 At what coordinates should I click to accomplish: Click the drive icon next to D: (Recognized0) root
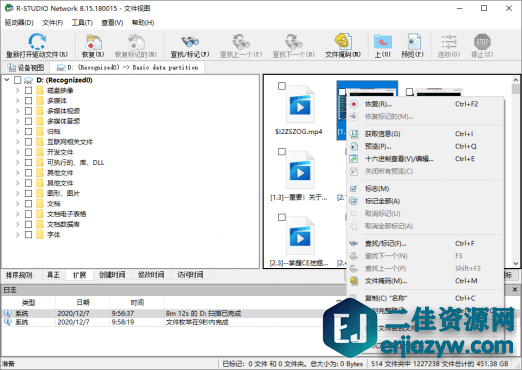coord(29,80)
